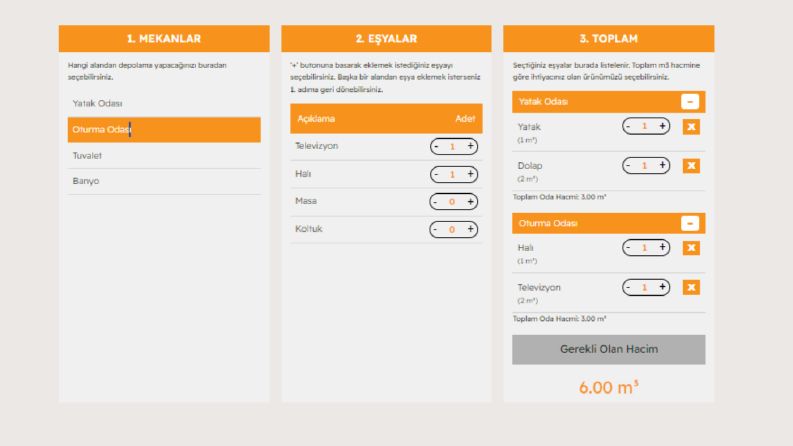Add one Koltuk with plus button
This screenshot has width=793, height=446.
coord(470,229)
